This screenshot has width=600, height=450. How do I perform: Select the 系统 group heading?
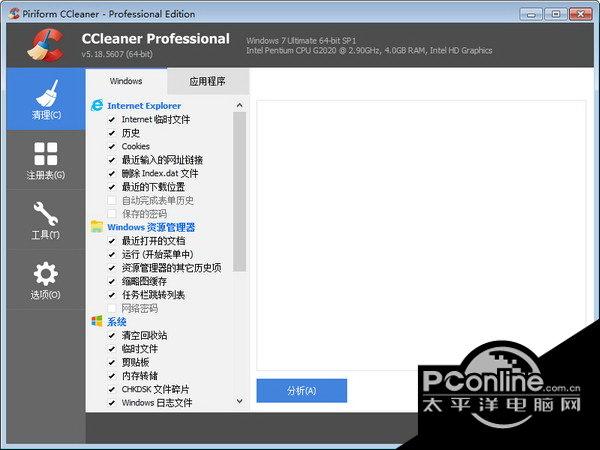116,321
